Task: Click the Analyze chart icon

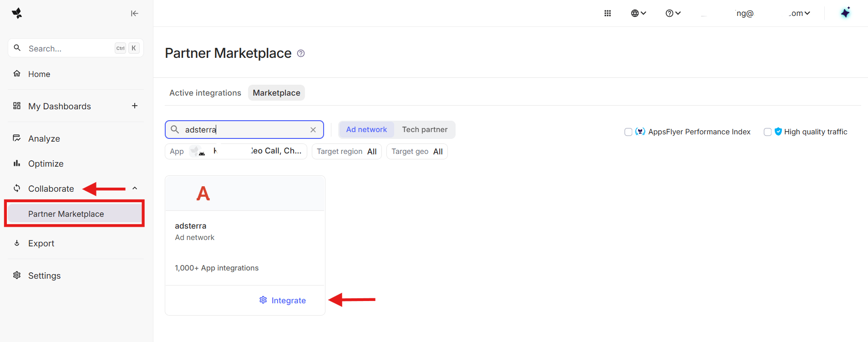Action: tap(17, 138)
